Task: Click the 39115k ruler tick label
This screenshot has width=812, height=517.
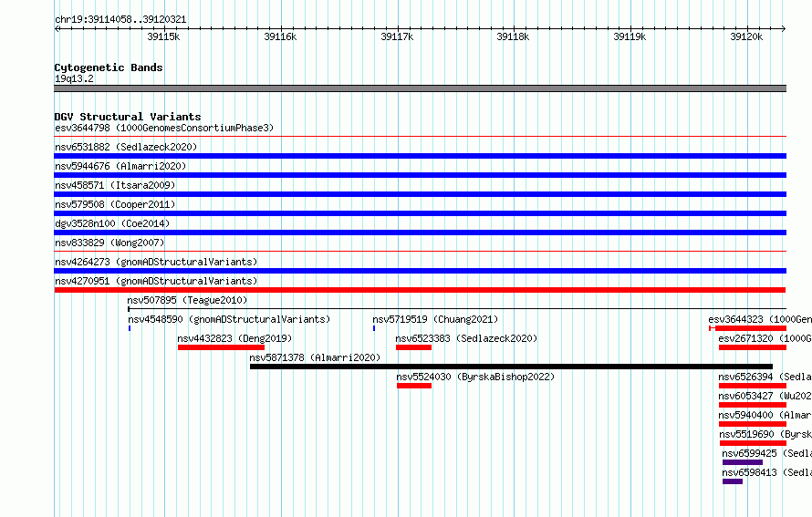Action: coord(163,36)
